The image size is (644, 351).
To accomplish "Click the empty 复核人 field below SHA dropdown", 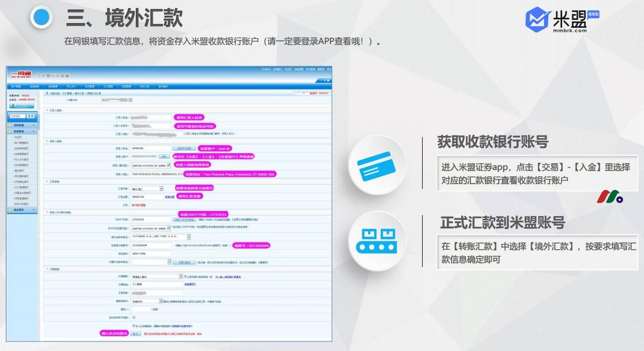I will 141,309.
